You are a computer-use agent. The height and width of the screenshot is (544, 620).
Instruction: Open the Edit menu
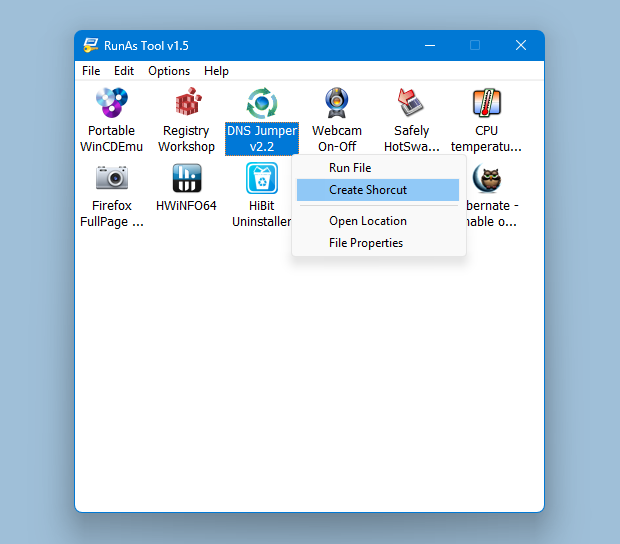click(x=124, y=71)
